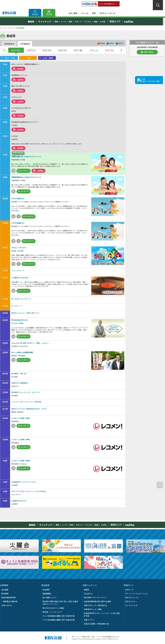This screenshot has width=165, height=644.
Task: Open website globe icon for 6:30 ほっかほかラジオ パート1
Action: pos(14,171)
